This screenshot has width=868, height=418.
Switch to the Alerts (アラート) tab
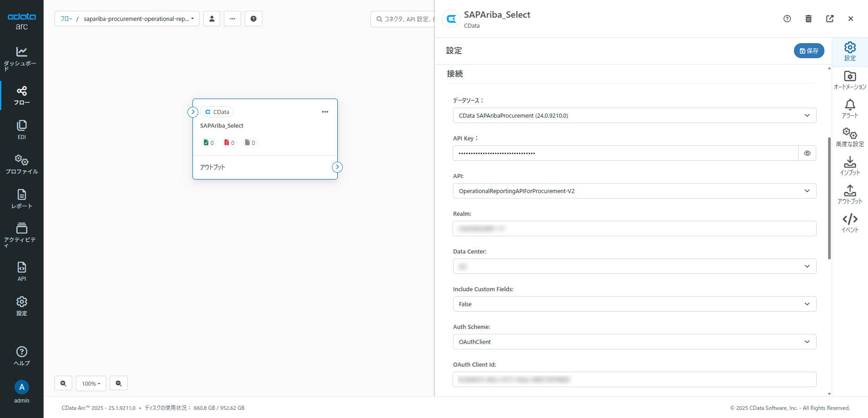coord(850,109)
